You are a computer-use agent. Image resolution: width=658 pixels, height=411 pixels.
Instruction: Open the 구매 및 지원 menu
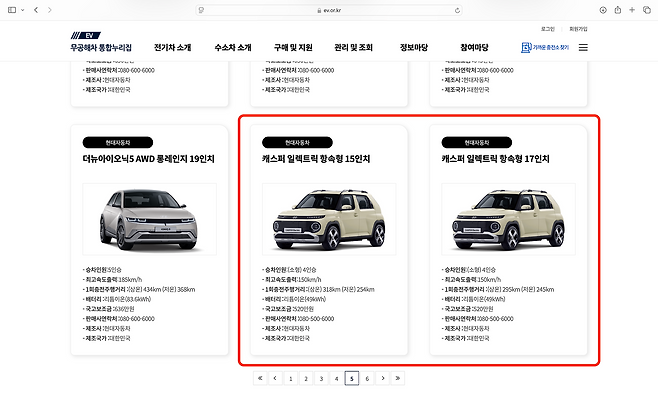point(293,47)
